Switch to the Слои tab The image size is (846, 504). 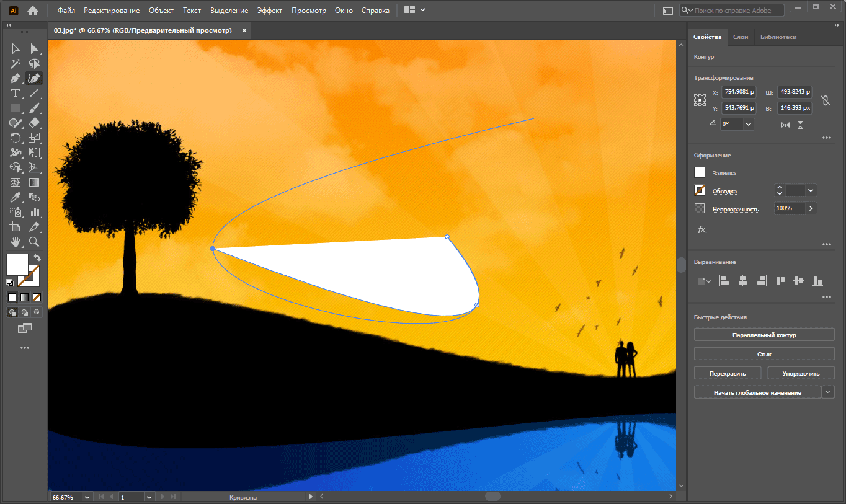[x=740, y=37]
